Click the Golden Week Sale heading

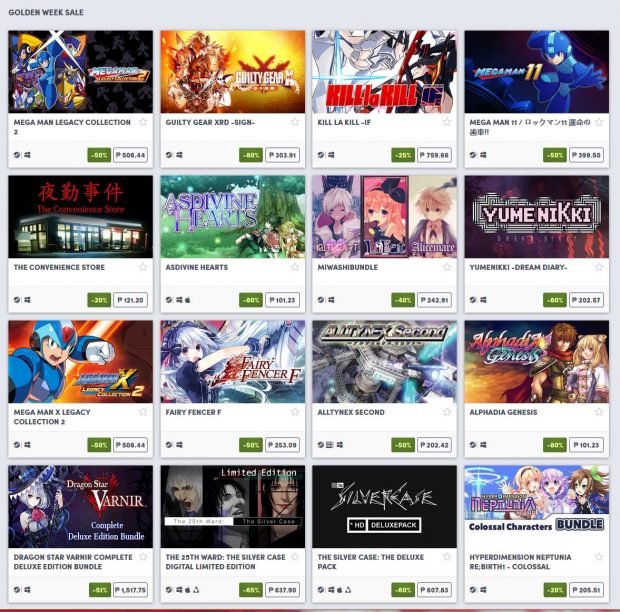46,12
